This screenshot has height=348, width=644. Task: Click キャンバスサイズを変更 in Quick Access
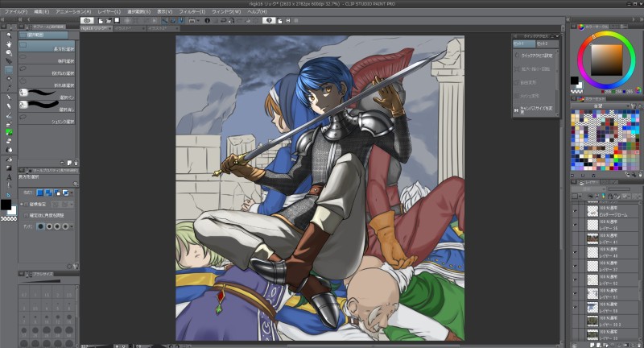tap(536, 110)
